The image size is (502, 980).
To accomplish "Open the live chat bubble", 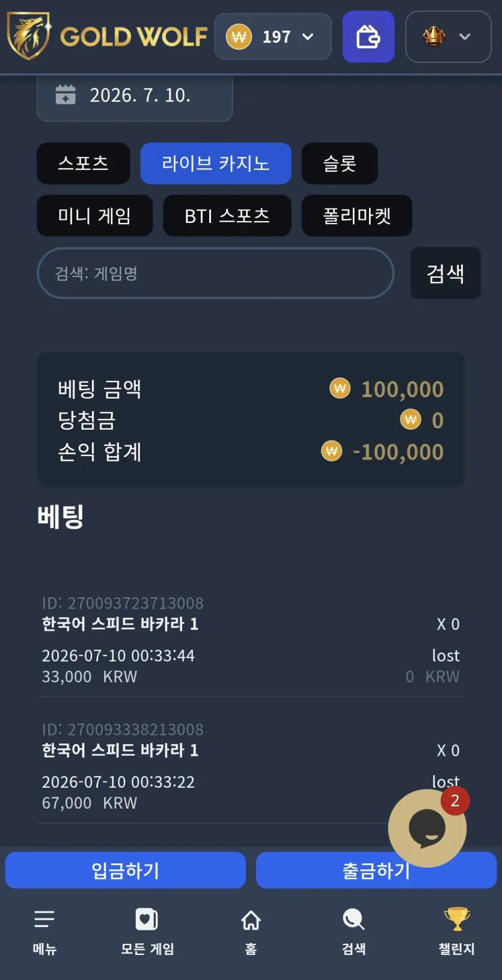I will (427, 828).
